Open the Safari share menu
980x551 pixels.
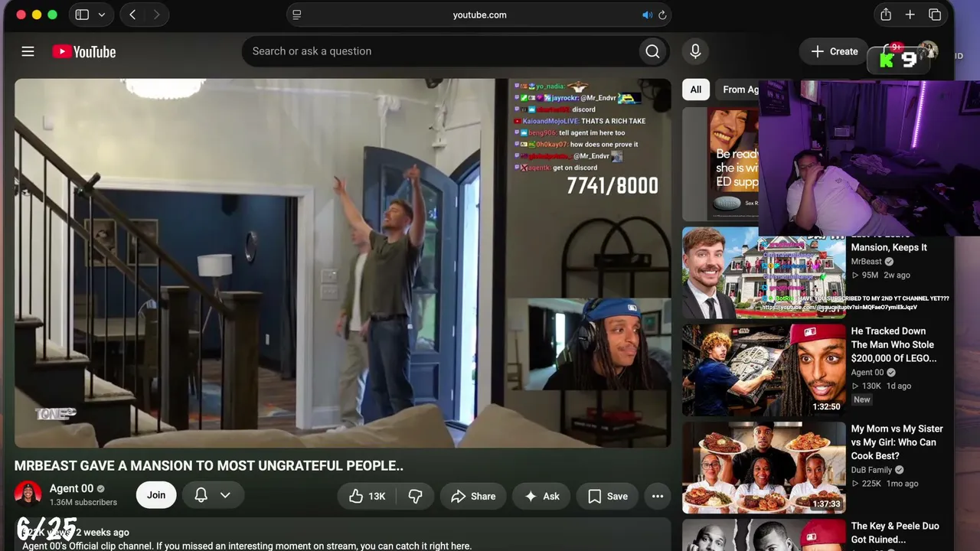point(886,15)
